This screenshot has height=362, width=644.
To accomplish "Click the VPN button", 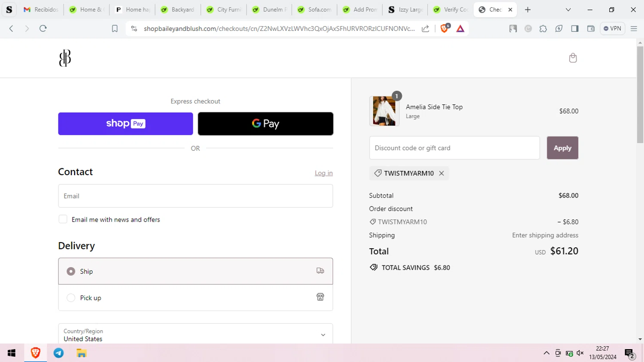I will [612, 28].
